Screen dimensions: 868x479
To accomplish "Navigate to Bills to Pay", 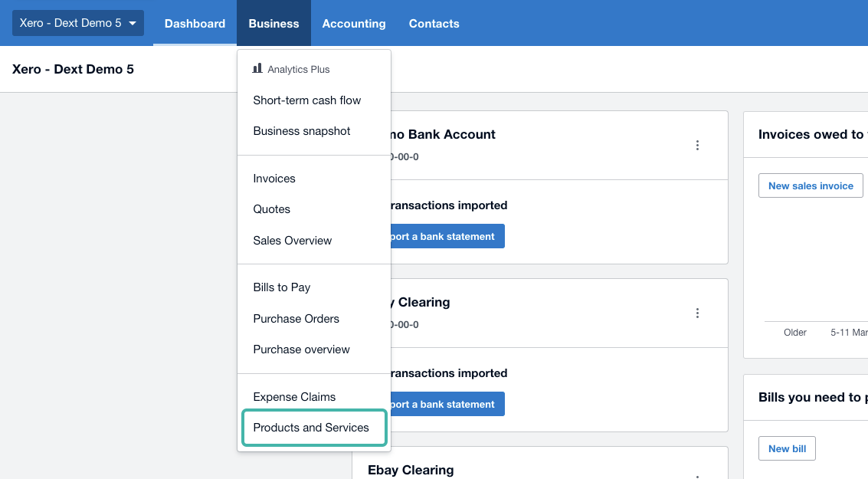I will 282,287.
